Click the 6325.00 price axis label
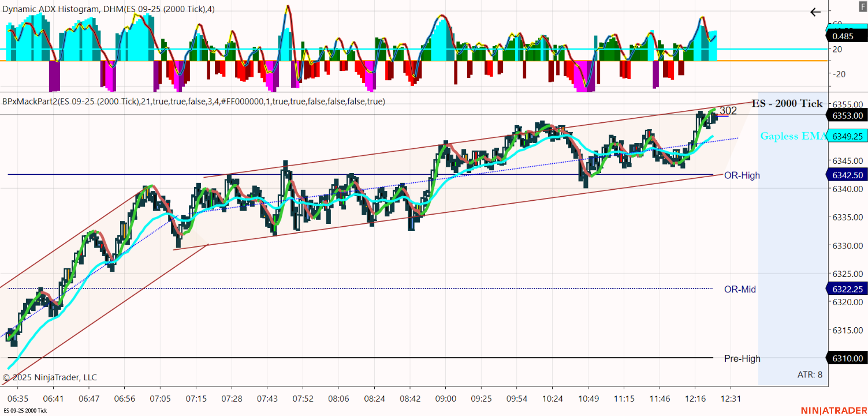The width and height of the screenshot is (868, 416). (847, 273)
